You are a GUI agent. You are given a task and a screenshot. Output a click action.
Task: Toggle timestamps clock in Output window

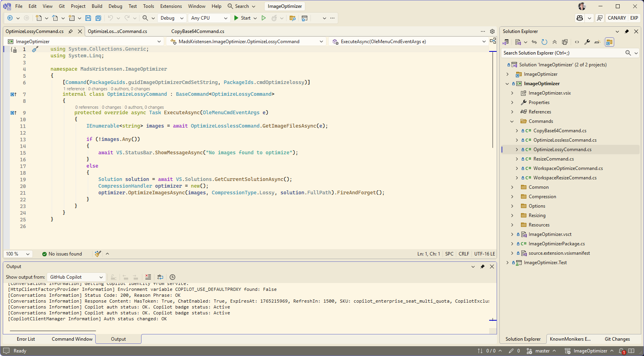[x=172, y=277]
